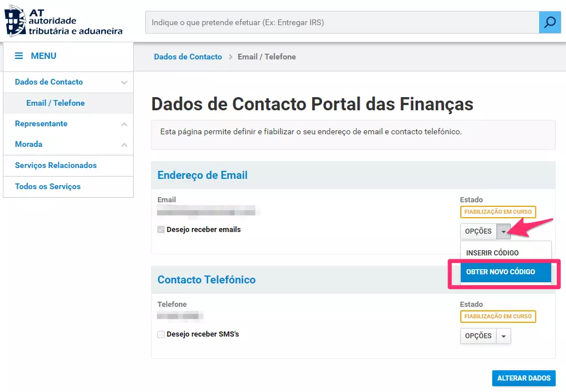
Task: Select 'Representante' in the sidebar
Action: (41, 123)
